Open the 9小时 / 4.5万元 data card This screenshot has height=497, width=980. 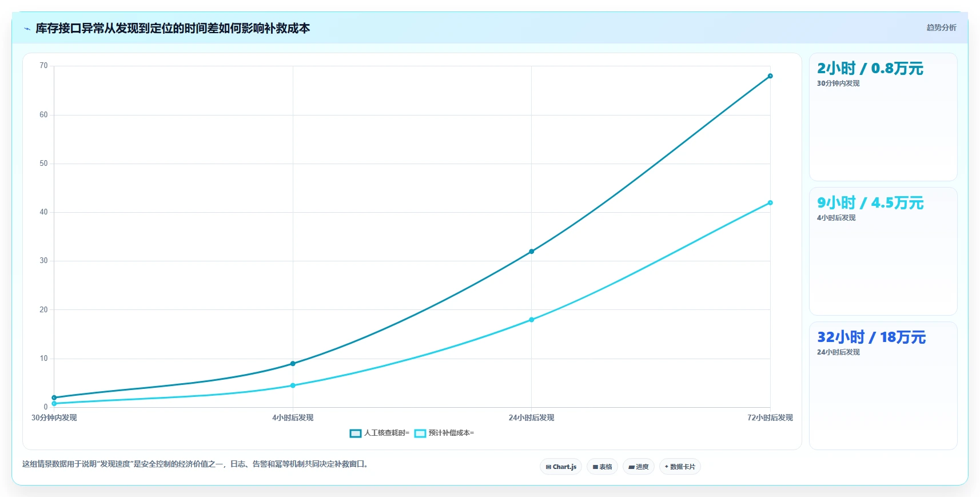pyautogui.click(x=883, y=252)
